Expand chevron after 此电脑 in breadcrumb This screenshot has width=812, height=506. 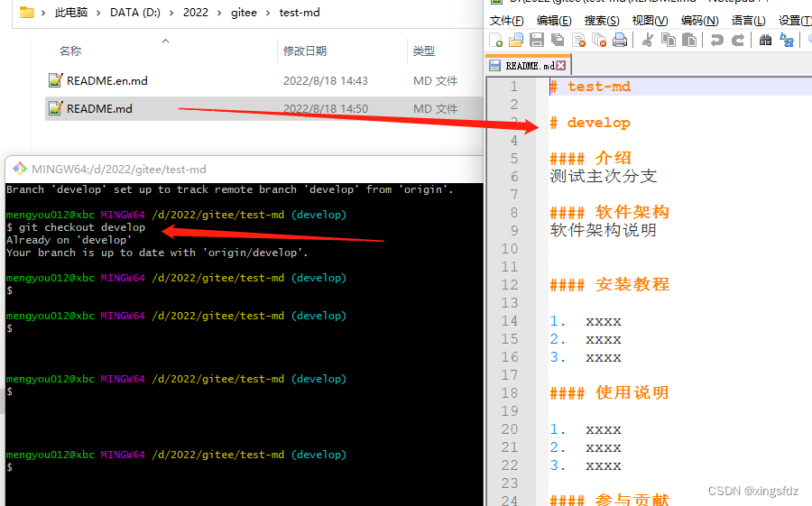[98, 13]
